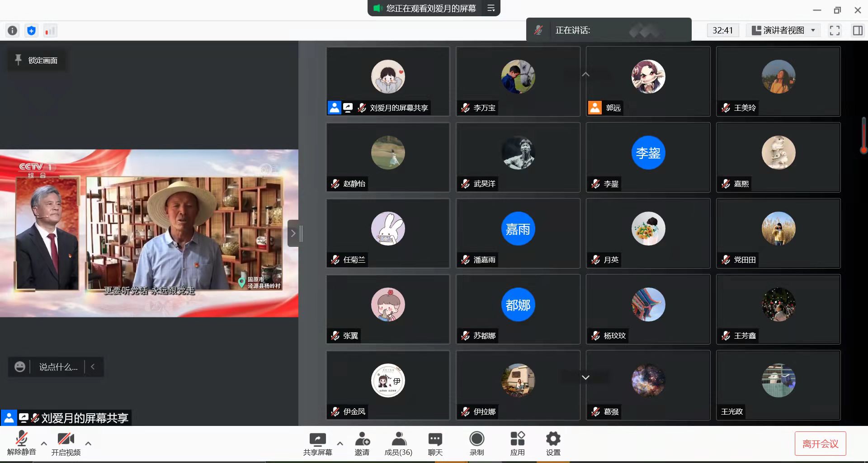Screen dimensions: 868x463
Task: Select 武昊洋 participant tile
Action: [518, 157]
